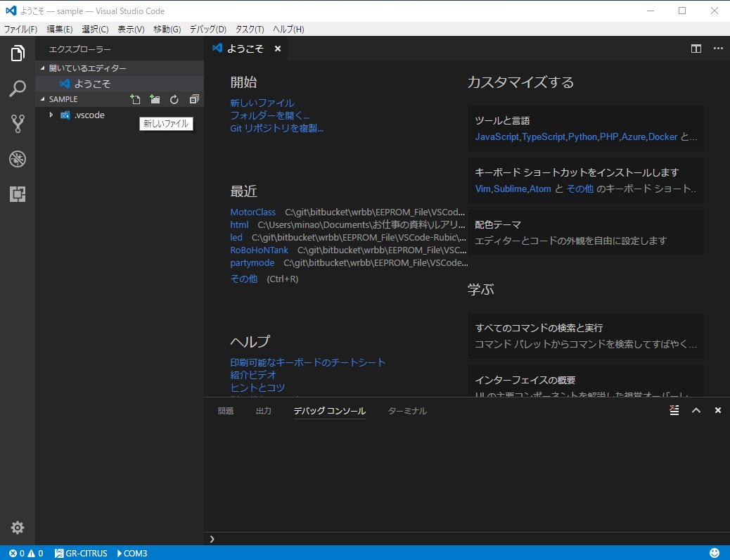The width and height of the screenshot is (730, 560).
Task: Click the JavaScript language link
Action: pos(497,137)
